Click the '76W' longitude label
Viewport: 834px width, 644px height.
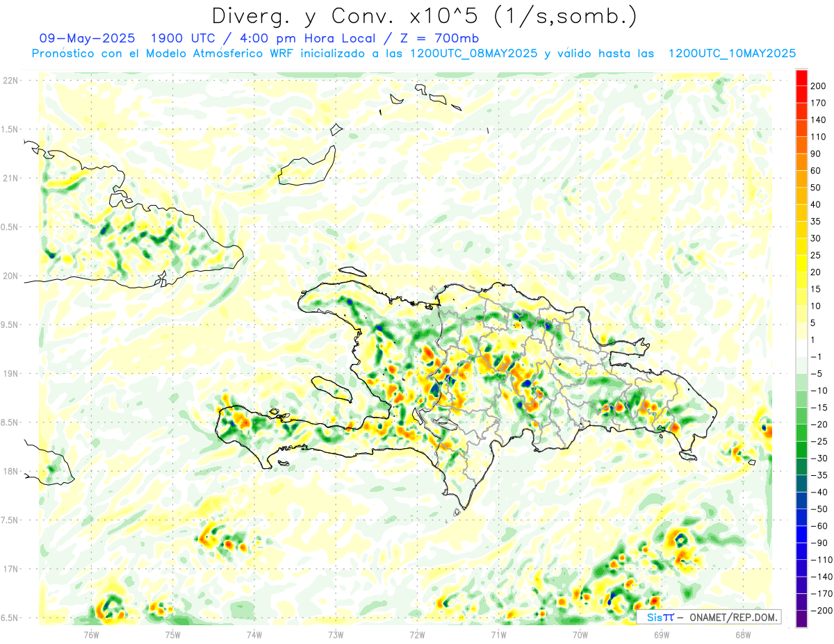[x=91, y=634]
